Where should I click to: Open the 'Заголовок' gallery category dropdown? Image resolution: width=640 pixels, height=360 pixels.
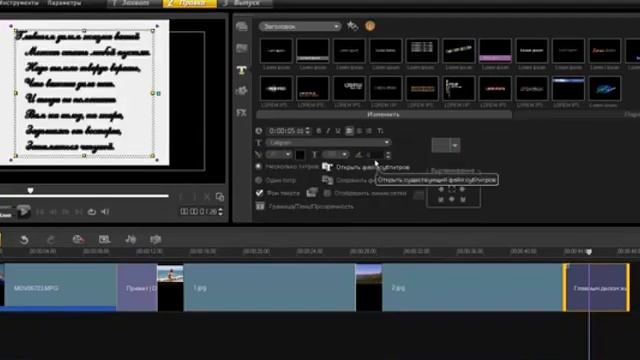click(x=299, y=27)
